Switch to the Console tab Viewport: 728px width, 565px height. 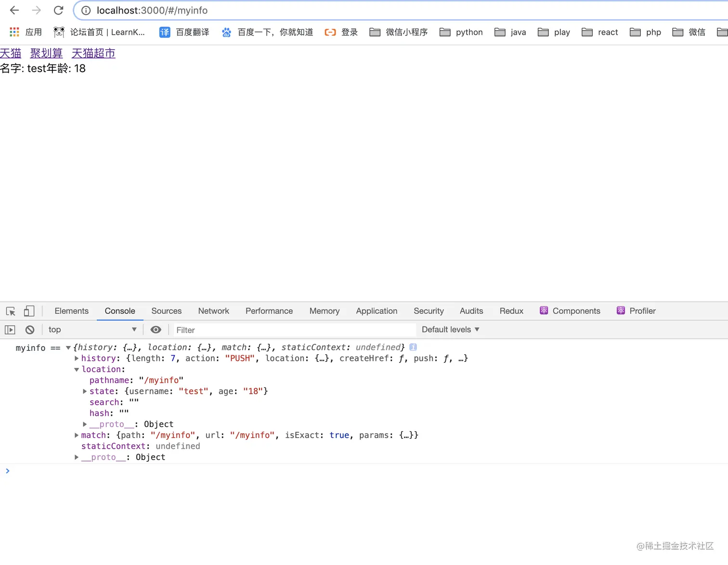coord(120,311)
